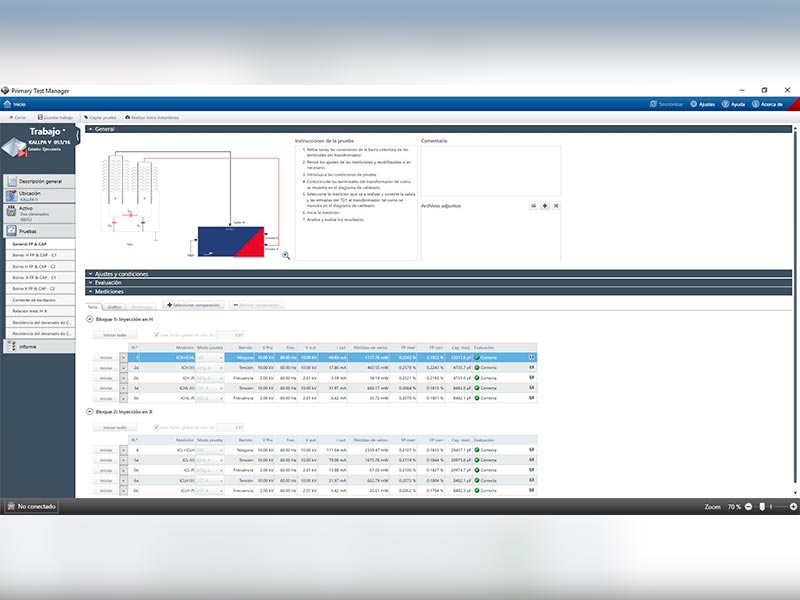Click Seleccionar comparación button

tap(195, 305)
